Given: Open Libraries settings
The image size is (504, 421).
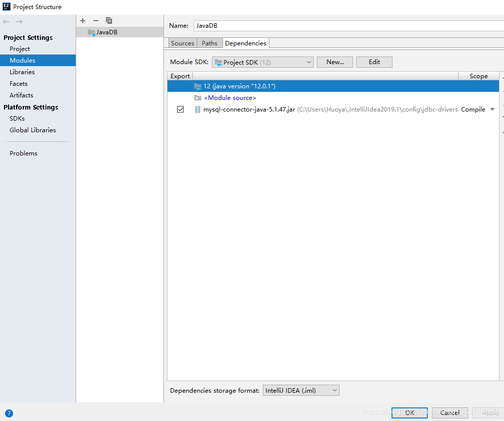Looking at the screenshot, I should 22,72.
